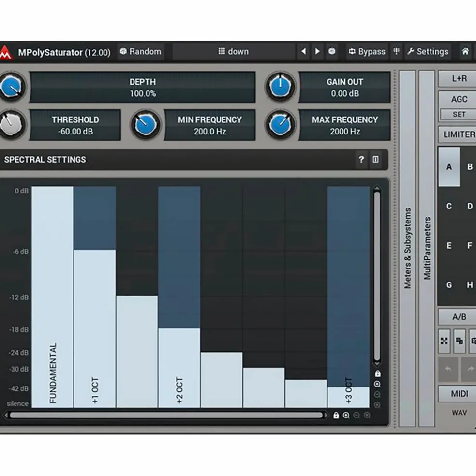Expand the Meters & Subsystems panel
This screenshot has height=476, width=476.
407,248
